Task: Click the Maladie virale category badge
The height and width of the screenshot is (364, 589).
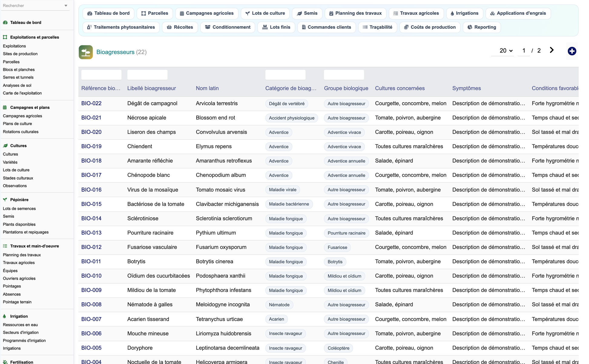Action: pos(283,190)
